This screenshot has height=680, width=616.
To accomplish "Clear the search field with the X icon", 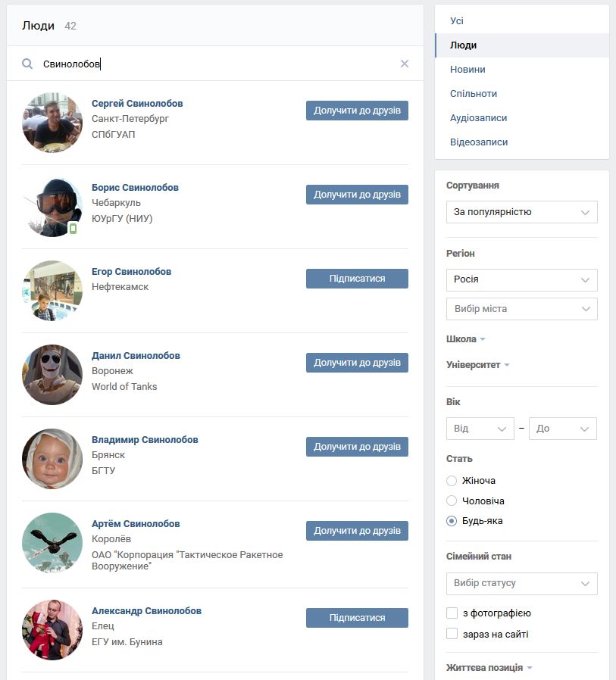I will click(405, 64).
